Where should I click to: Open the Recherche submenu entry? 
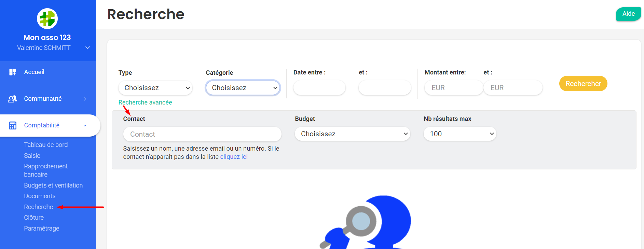(x=39, y=207)
